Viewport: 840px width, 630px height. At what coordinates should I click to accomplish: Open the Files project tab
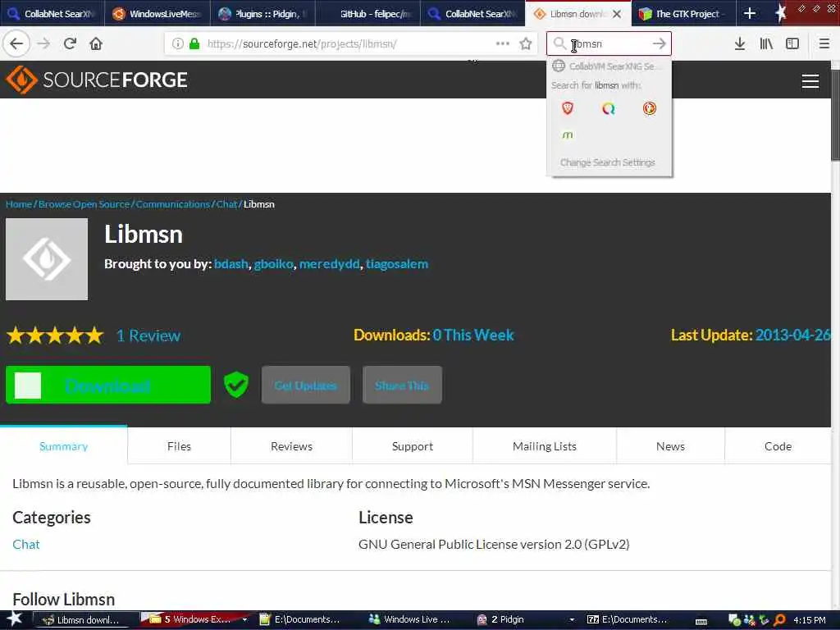(179, 446)
